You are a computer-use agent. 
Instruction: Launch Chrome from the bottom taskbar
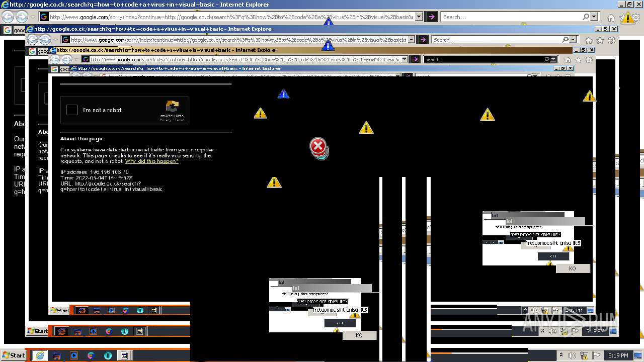click(x=91, y=355)
